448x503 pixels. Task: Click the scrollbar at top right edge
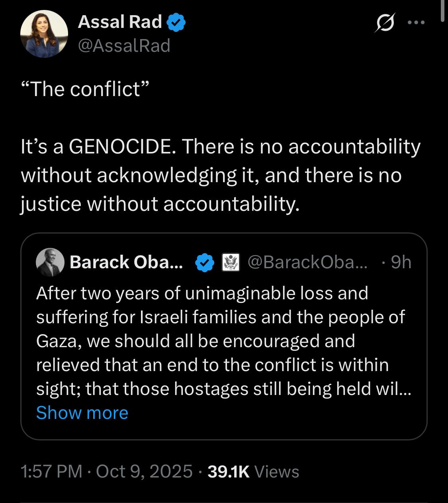tap(443, 10)
